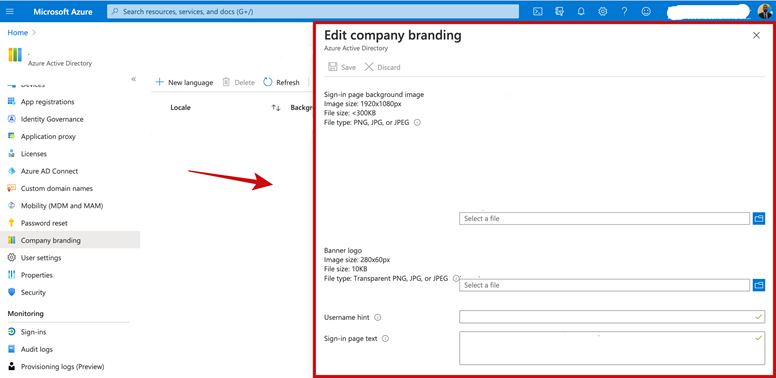The width and height of the screenshot is (776, 378).
Task: Click the Delete toolbar button
Action: pyautogui.click(x=239, y=82)
